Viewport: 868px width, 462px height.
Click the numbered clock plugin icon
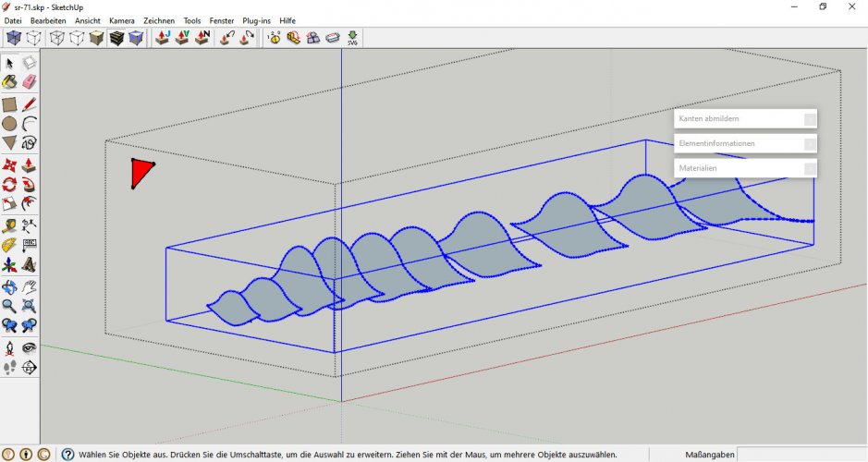coord(274,38)
